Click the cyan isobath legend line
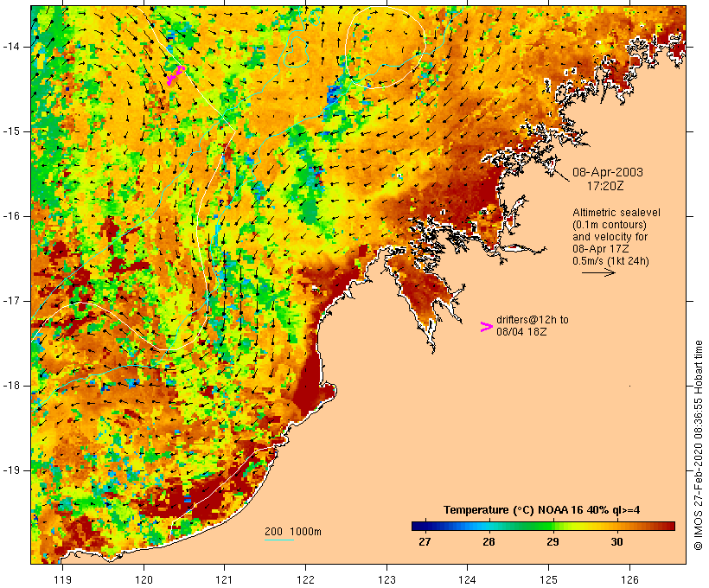This screenshot has width=709, height=588. 279,540
